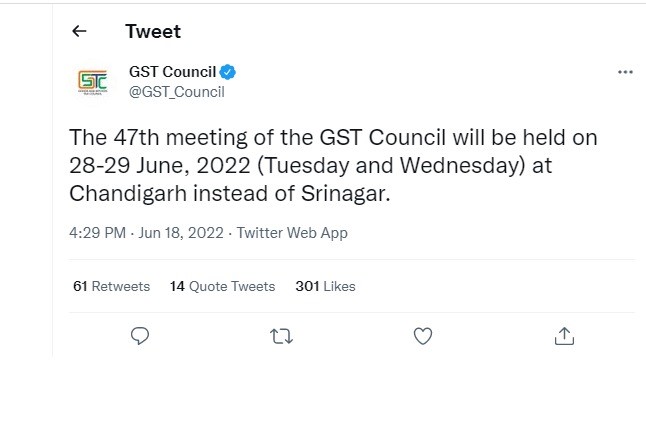646x422 pixels.
Task: Reply to the GST Council tweet
Action: click(x=141, y=336)
